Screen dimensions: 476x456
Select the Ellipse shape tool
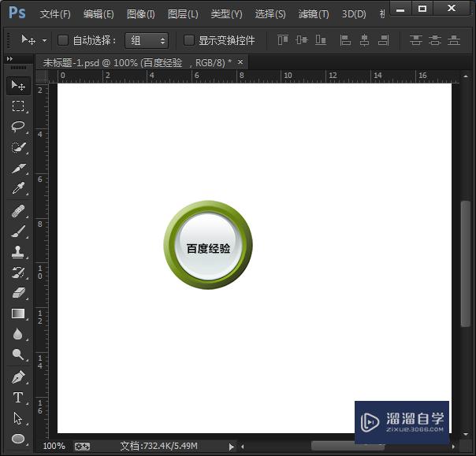(x=18, y=439)
